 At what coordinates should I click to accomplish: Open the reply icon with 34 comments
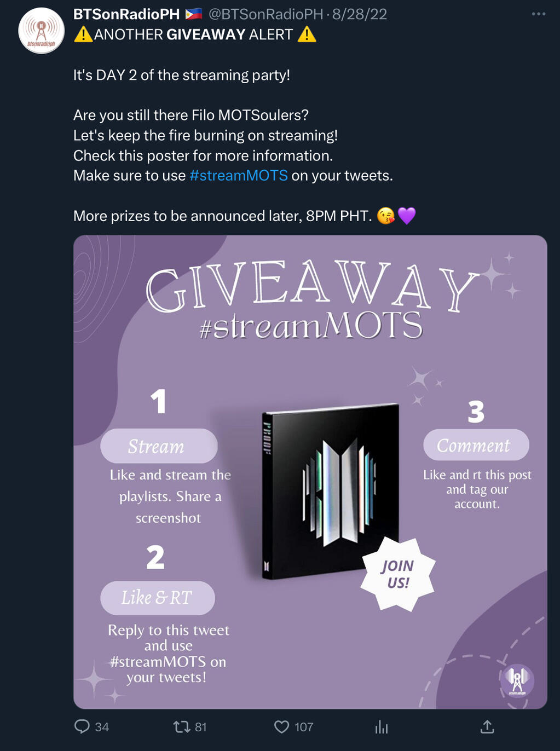pos(82,727)
